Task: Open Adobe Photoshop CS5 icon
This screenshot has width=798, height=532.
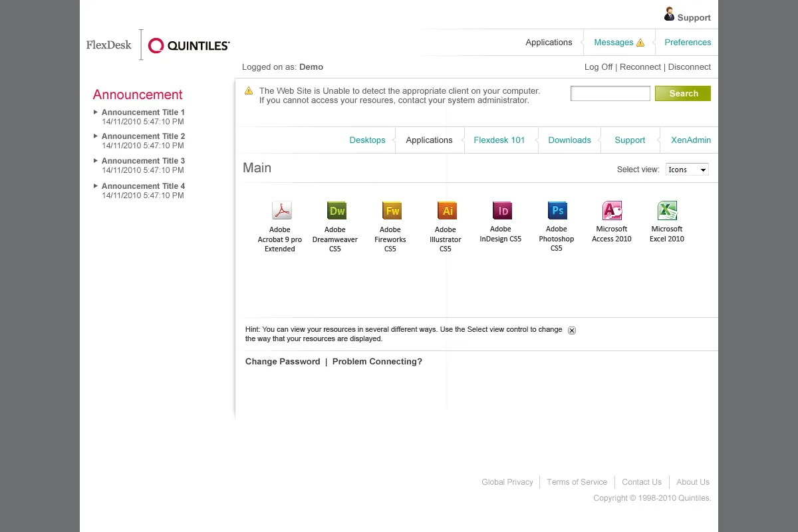Action: point(557,211)
